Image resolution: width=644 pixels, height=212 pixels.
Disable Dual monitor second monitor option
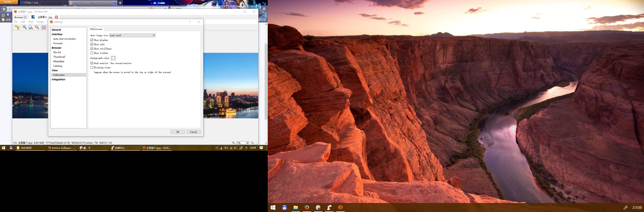point(92,63)
